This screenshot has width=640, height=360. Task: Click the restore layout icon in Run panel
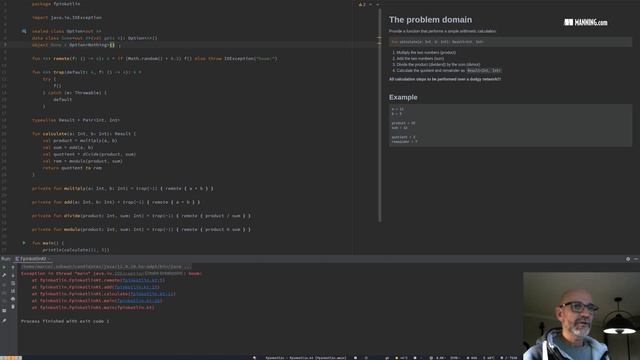4,311
